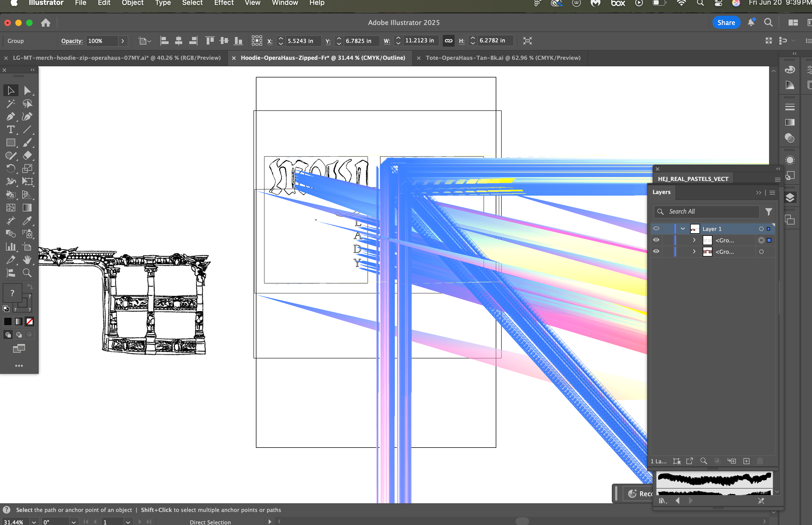Toggle visibility of Layer 1
The image size is (812, 525).
[656, 229]
